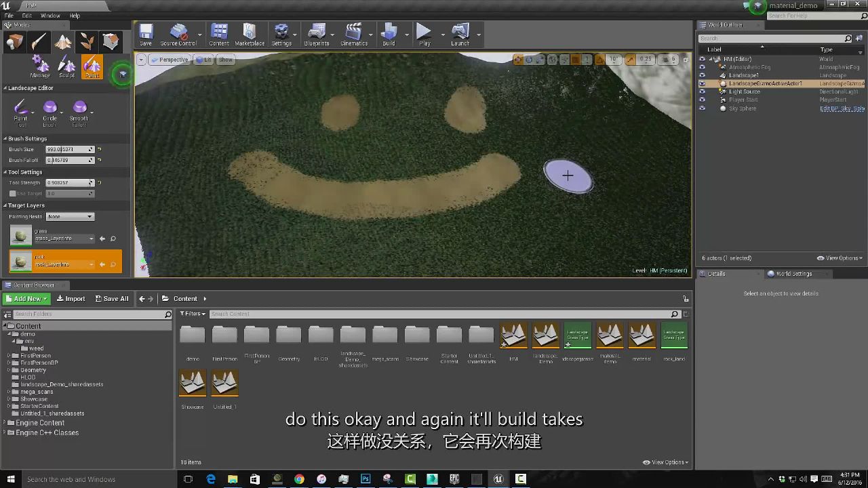Collapse the Brush Settings section
The image size is (868, 488).
(x=5, y=139)
